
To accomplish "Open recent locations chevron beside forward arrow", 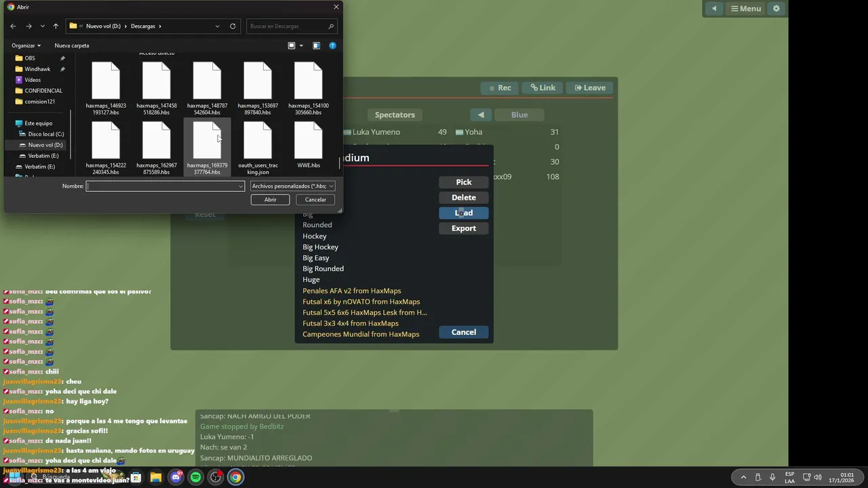I will coord(43,26).
